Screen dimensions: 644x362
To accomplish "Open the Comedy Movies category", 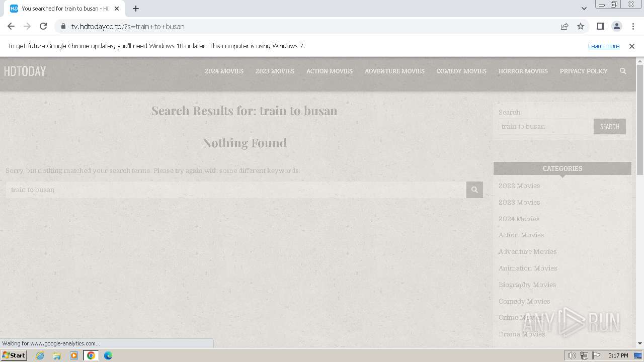I will pos(524,301).
